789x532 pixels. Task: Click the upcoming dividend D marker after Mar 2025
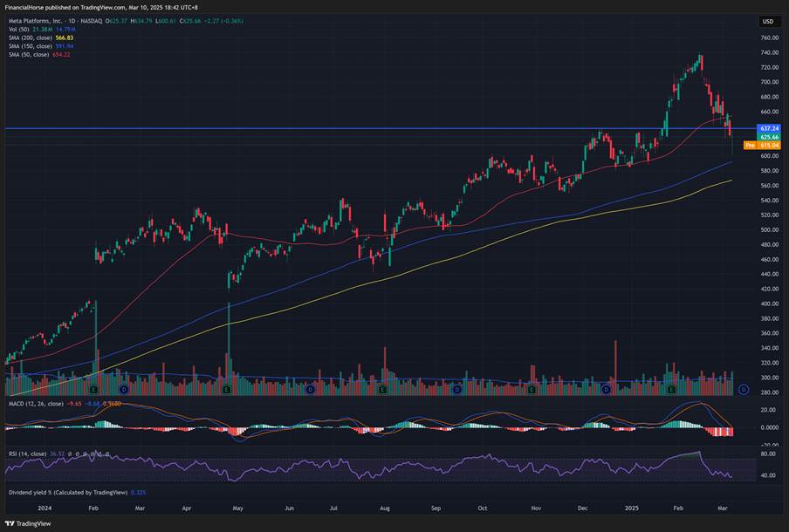coord(744,390)
